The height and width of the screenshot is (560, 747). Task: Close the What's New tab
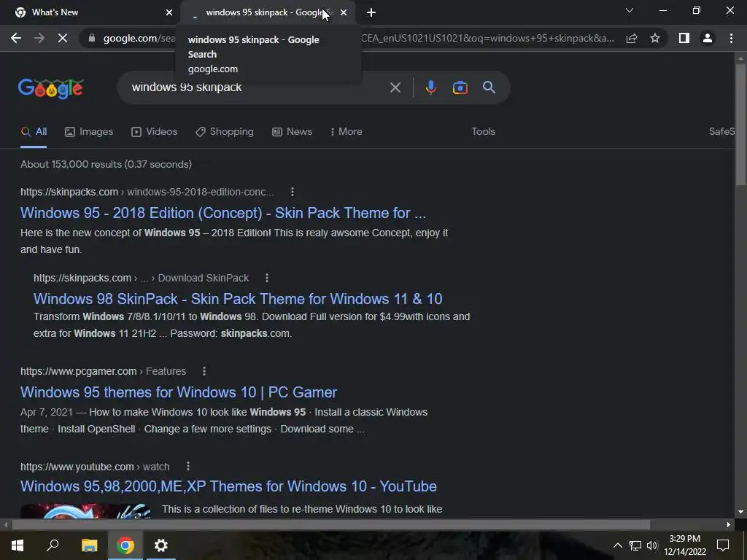(169, 12)
